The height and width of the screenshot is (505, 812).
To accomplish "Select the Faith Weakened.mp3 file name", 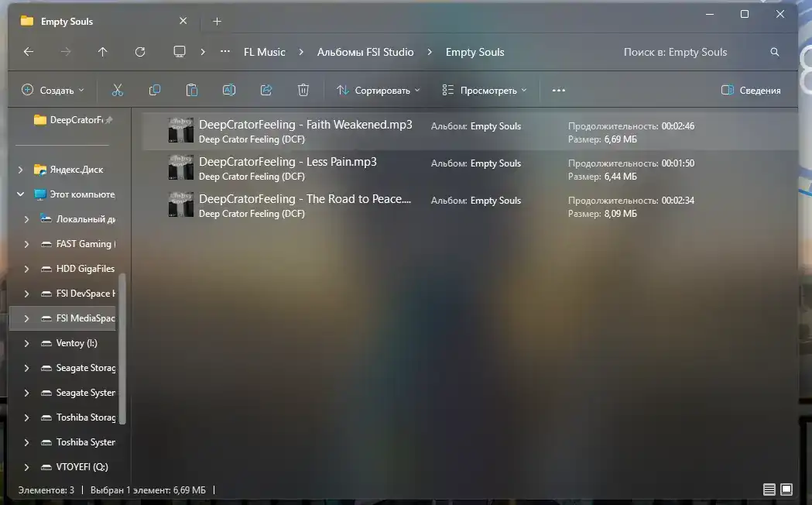I will pyautogui.click(x=306, y=125).
